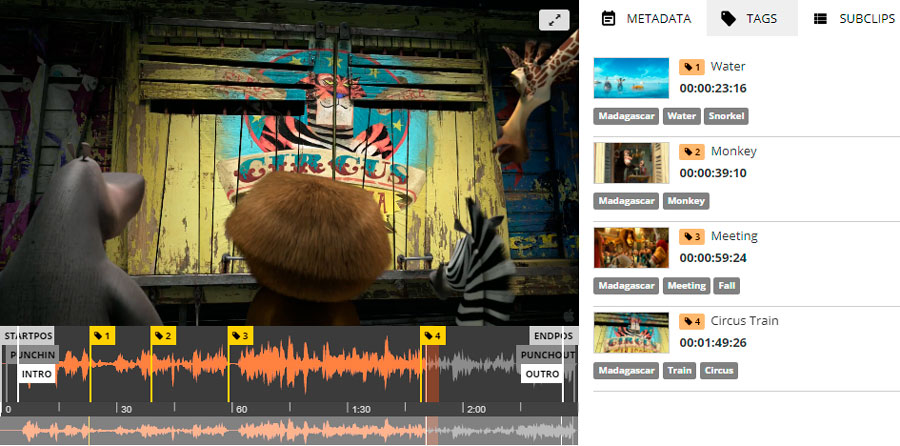Click the Fall keyword chip
Viewport: 900px width, 446px height.
point(726,286)
